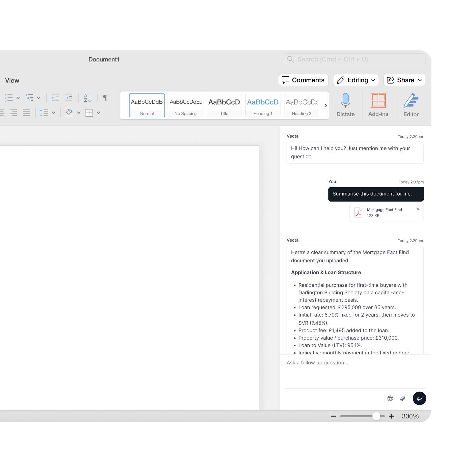The image size is (476, 473).
Task: Apply justified text alignment
Action: tap(27, 113)
